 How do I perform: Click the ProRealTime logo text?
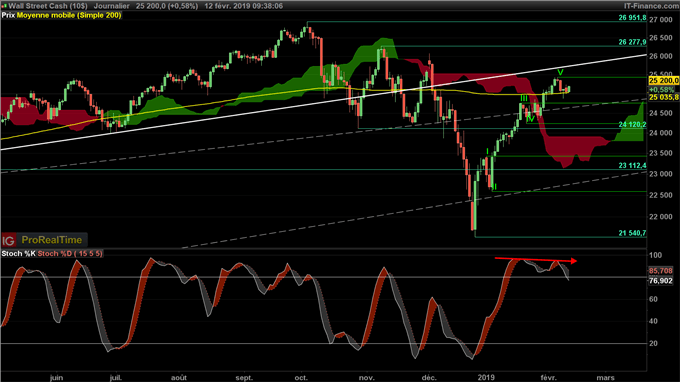tap(52, 240)
